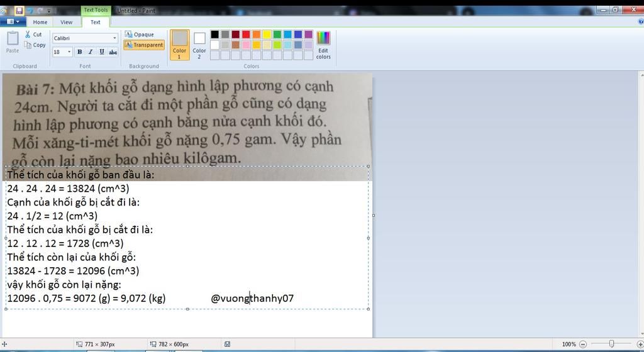The image size is (644, 352).
Task: Click the Copy icon in Clipboard
Action: point(29,45)
